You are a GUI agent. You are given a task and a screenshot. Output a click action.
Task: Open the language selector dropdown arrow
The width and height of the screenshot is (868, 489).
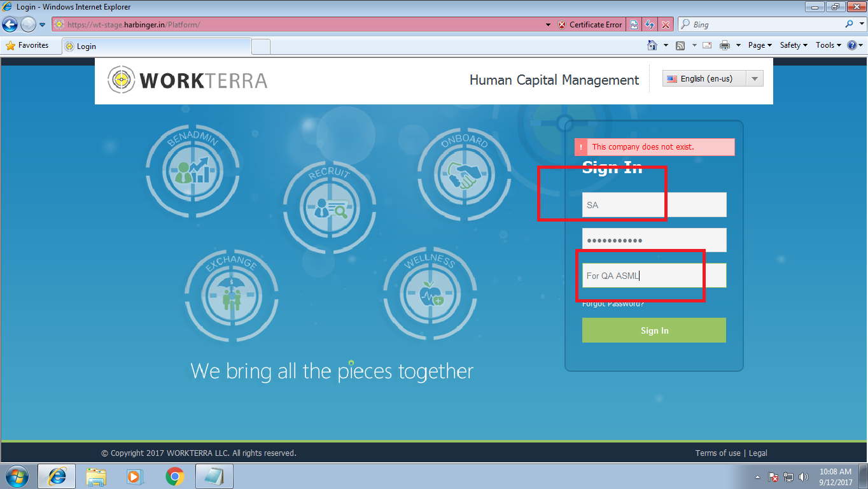755,78
